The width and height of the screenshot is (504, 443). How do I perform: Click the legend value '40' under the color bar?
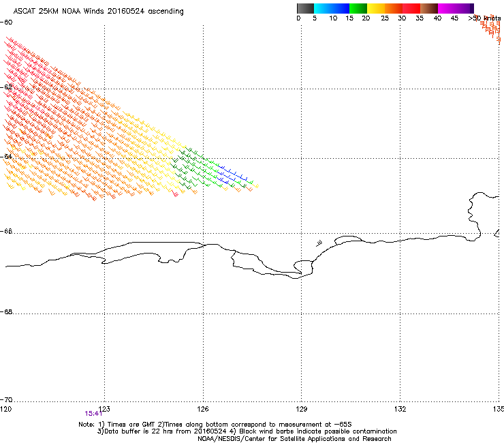437,18
